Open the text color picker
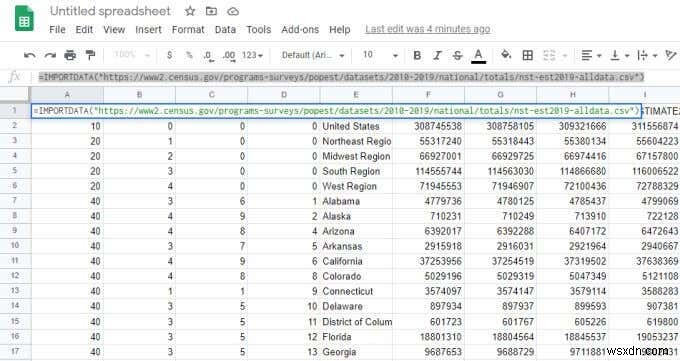680x361 pixels. (478, 56)
